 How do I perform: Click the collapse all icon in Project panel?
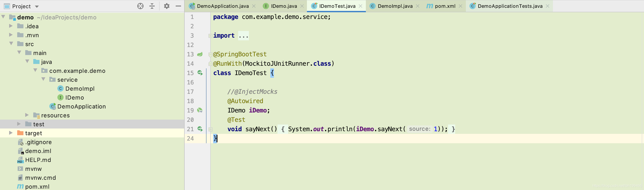pos(152,6)
